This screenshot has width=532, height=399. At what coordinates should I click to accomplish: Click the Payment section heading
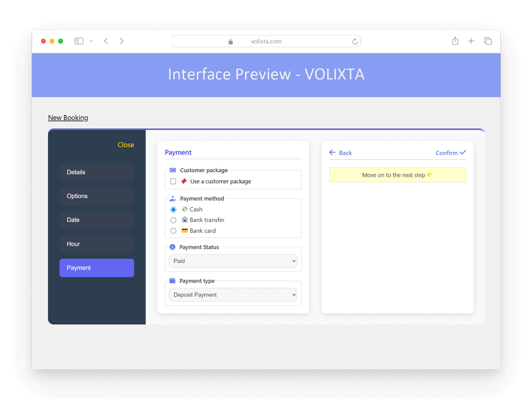(178, 152)
